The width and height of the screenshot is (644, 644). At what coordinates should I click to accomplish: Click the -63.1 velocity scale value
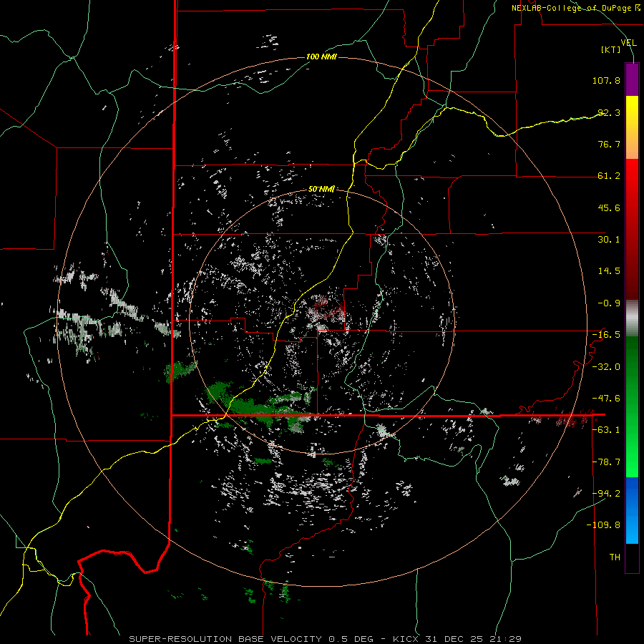(x=606, y=430)
